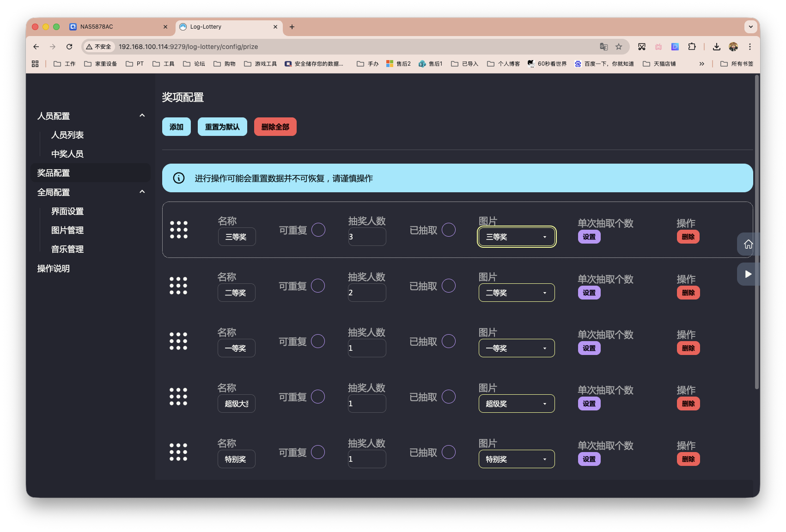Viewport: 786px width, 532px height.
Task: Click the 抽奖人数 input of 二等奖
Action: coord(366,292)
